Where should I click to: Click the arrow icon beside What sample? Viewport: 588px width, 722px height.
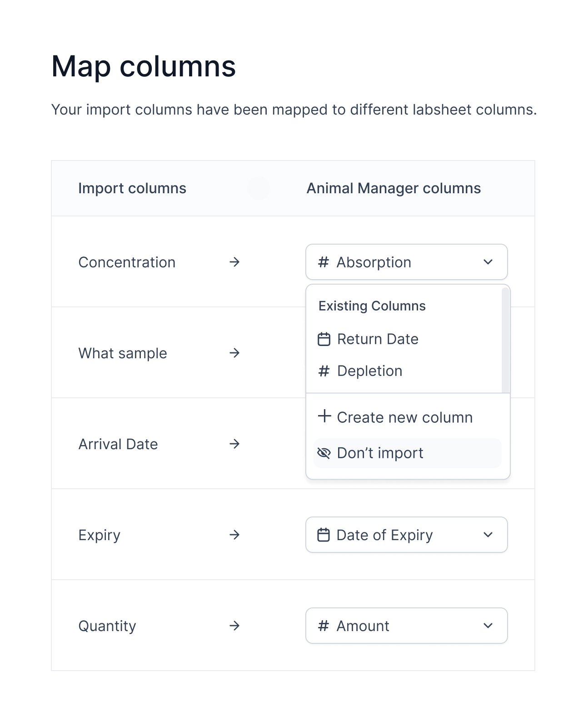(x=234, y=353)
